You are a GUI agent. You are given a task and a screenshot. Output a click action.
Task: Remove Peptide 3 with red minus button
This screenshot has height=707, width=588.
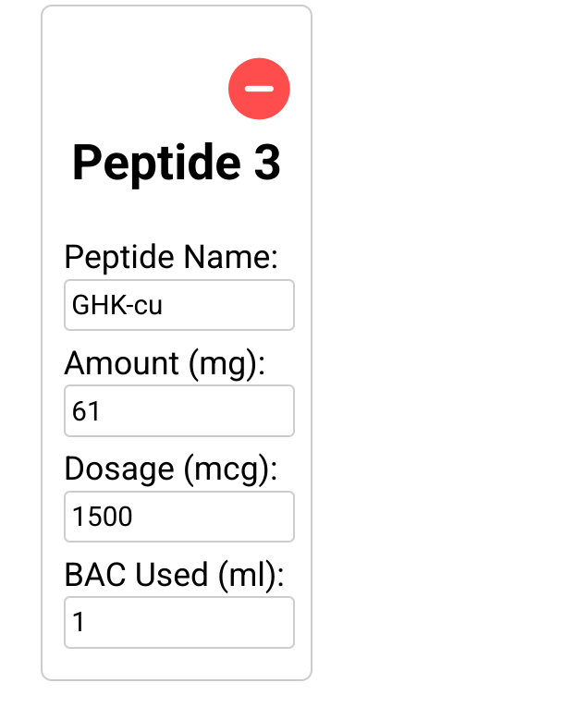pyautogui.click(x=259, y=89)
